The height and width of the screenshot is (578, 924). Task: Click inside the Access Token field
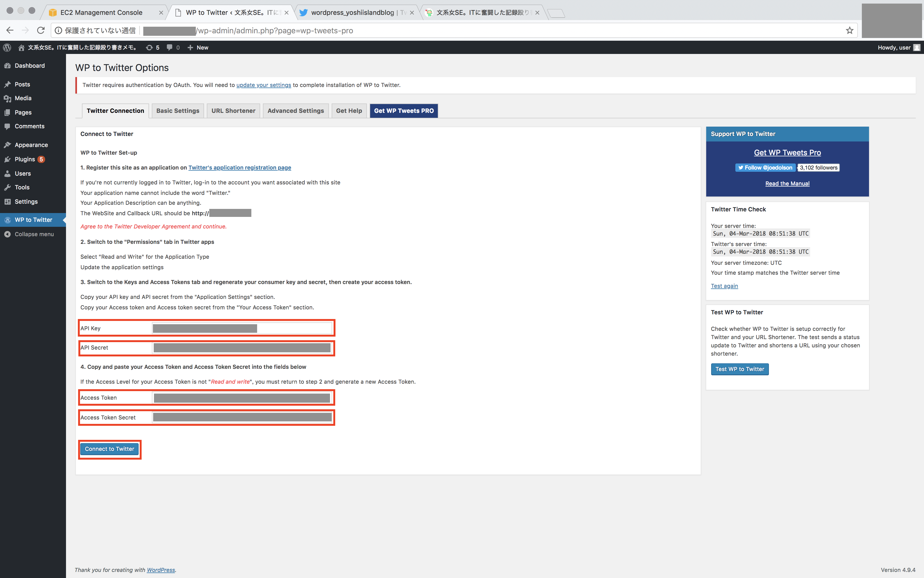pos(242,398)
